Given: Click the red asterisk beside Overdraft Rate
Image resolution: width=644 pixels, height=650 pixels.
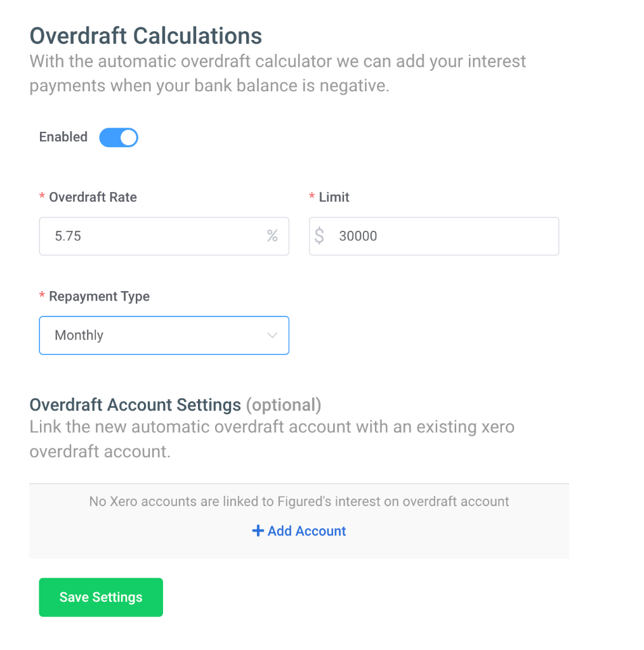Looking at the screenshot, I should [x=42, y=196].
